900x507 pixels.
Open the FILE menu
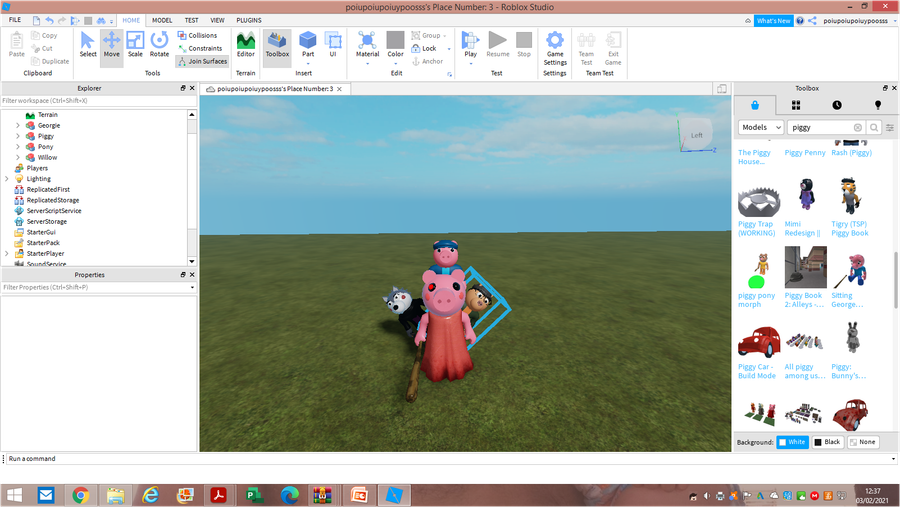[x=15, y=20]
